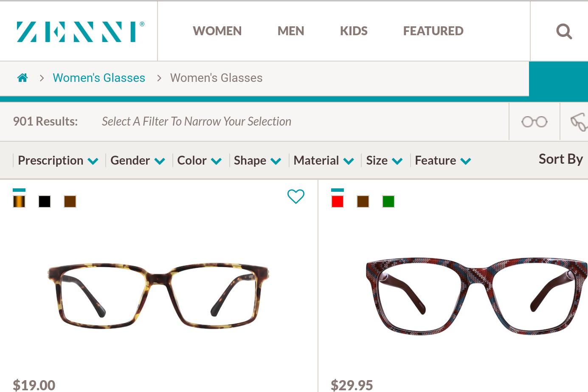Expand the Gender filter dropdown
Viewport: 588px width, 392px height.
(x=138, y=160)
